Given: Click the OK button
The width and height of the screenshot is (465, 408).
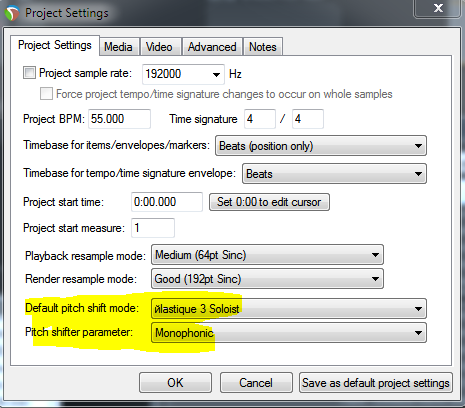Looking at the screenshot, I should tap(175, 383).
